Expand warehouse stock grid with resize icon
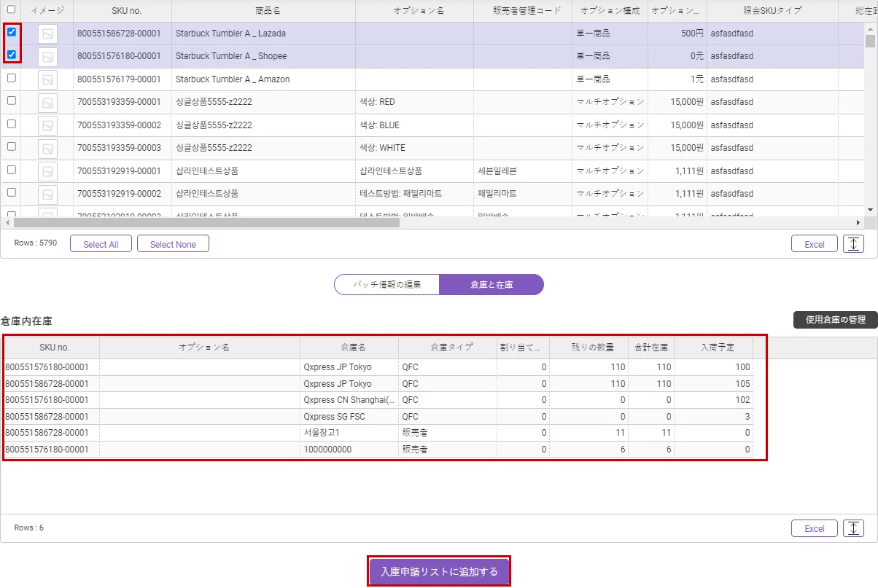Viewport: 878px width, 588px height. tap(853, 528)
